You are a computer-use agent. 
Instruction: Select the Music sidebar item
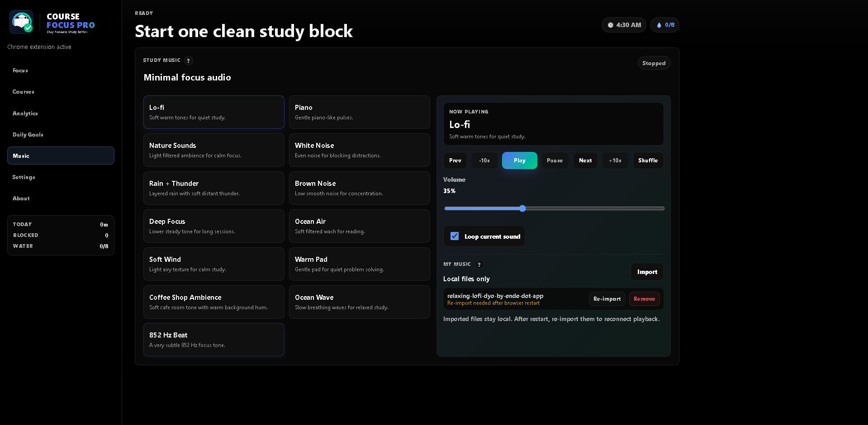pyautogui.click(x=61, y=156)
